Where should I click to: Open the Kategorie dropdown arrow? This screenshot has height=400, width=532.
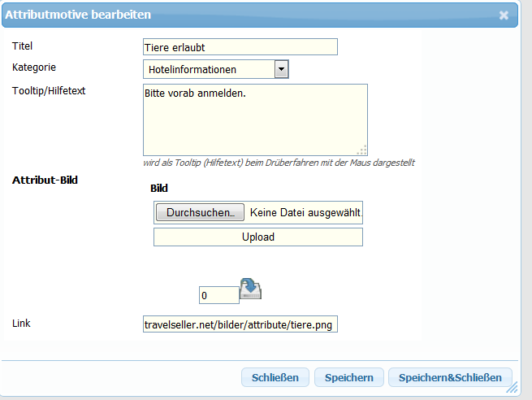tap(281, 70)
